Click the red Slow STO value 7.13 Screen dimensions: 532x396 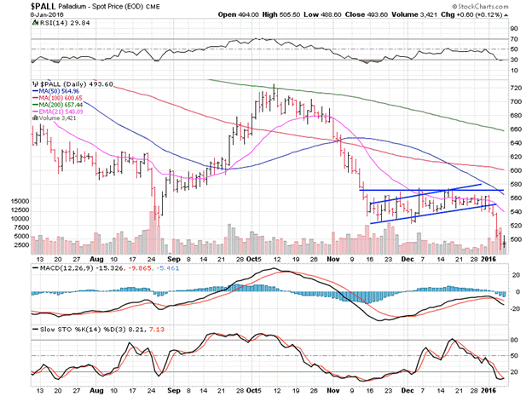point(156,330)
